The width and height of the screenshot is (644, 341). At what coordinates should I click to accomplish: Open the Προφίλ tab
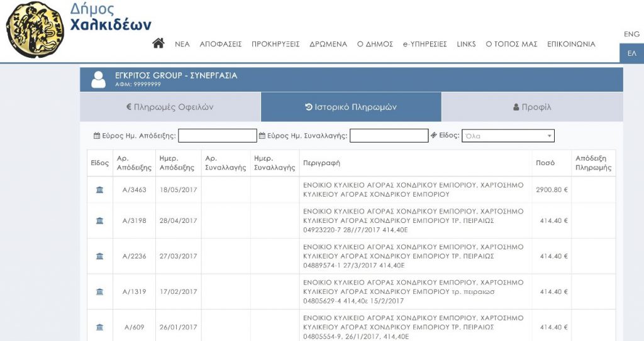(532, 107)
